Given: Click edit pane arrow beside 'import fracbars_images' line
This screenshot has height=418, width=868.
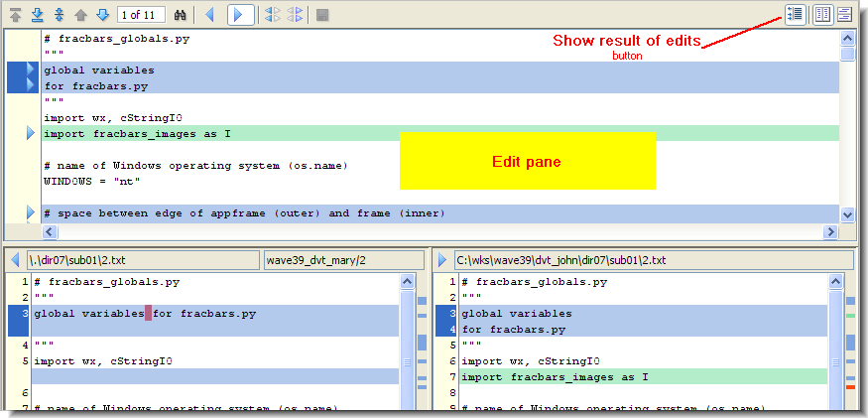Looking at the screenshot, I should (x=30, y=133).
